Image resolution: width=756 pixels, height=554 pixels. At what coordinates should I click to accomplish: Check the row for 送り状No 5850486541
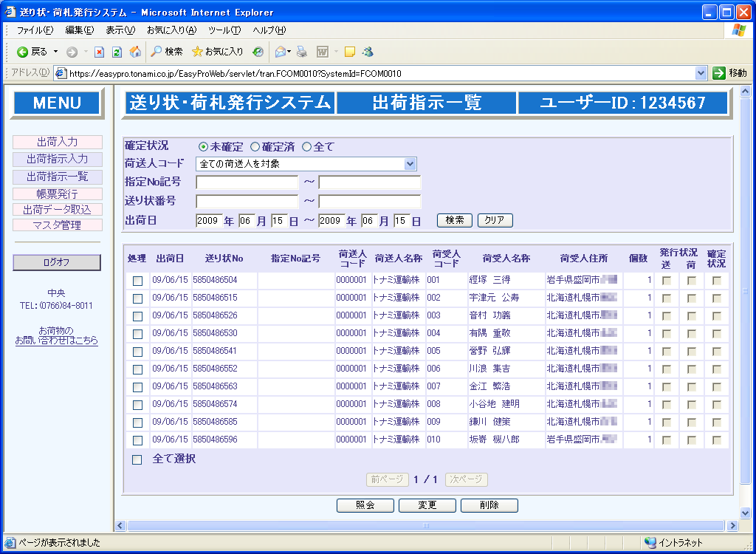137,352
